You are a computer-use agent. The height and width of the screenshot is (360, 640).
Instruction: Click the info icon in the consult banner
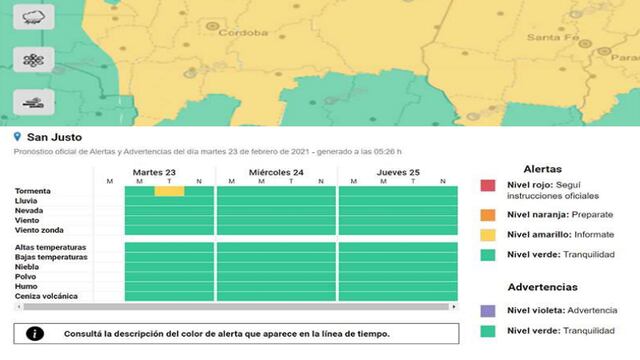click(35, 334)
